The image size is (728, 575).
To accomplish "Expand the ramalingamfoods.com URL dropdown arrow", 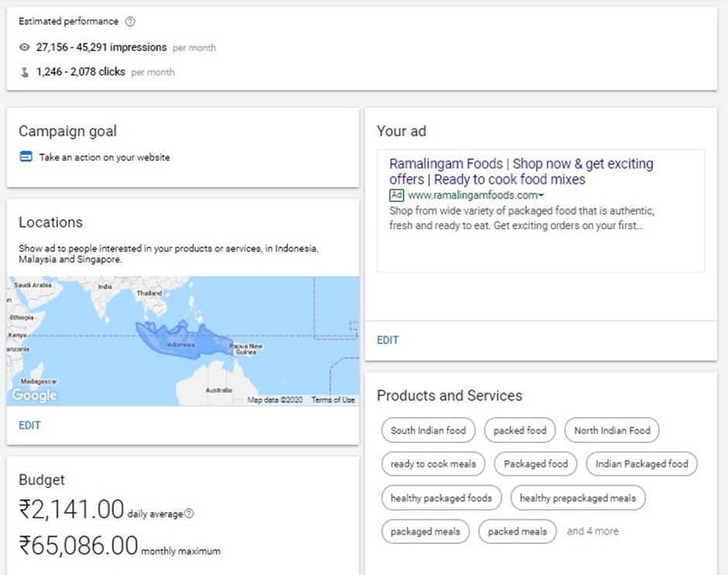I will point(541,195).
